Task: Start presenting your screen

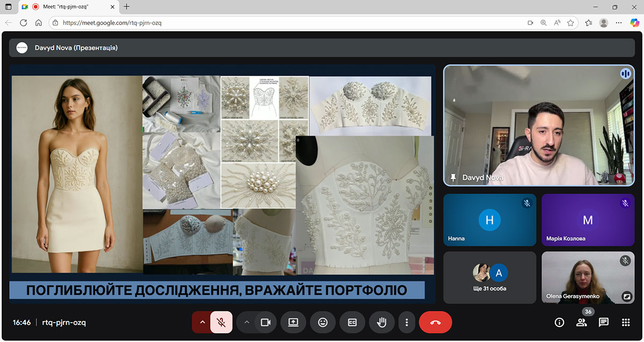Action: [x=293, y=322]
